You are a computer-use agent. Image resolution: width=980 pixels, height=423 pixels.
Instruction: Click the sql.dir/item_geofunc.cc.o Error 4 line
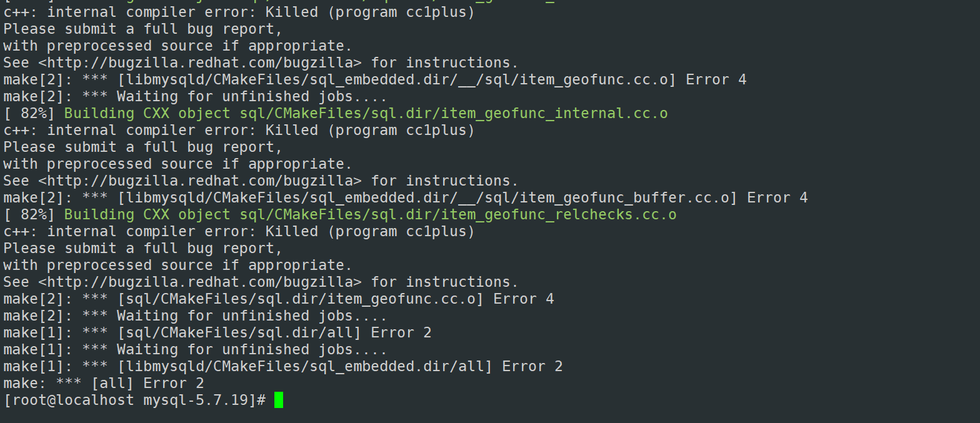click(x=279, y=299)
